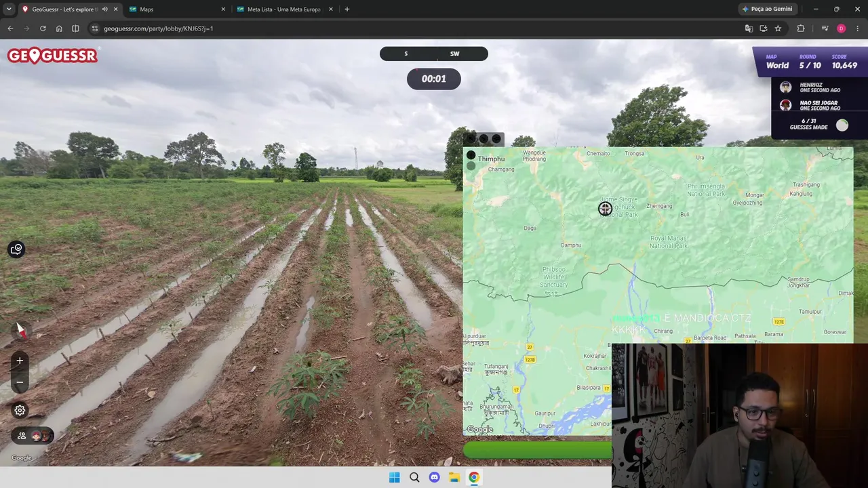868x488 pixels.
Task: Open the party players avatars button
Action: pos(33,436)
